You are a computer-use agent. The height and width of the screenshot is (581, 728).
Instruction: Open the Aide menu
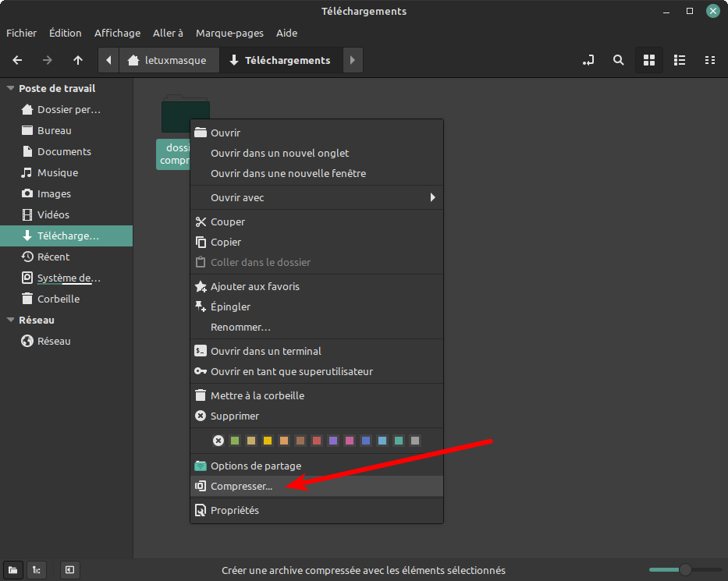click(x=287, y=33)
